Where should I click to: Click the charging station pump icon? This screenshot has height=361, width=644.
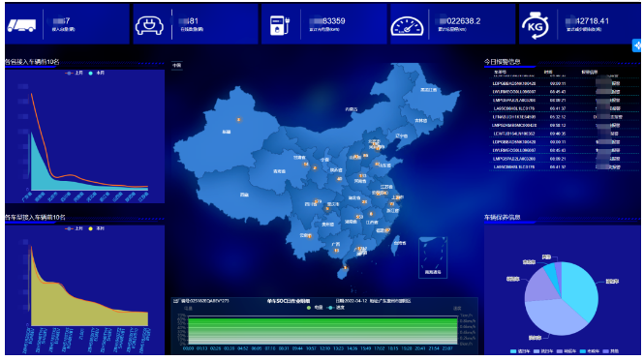tap(280, 25)
